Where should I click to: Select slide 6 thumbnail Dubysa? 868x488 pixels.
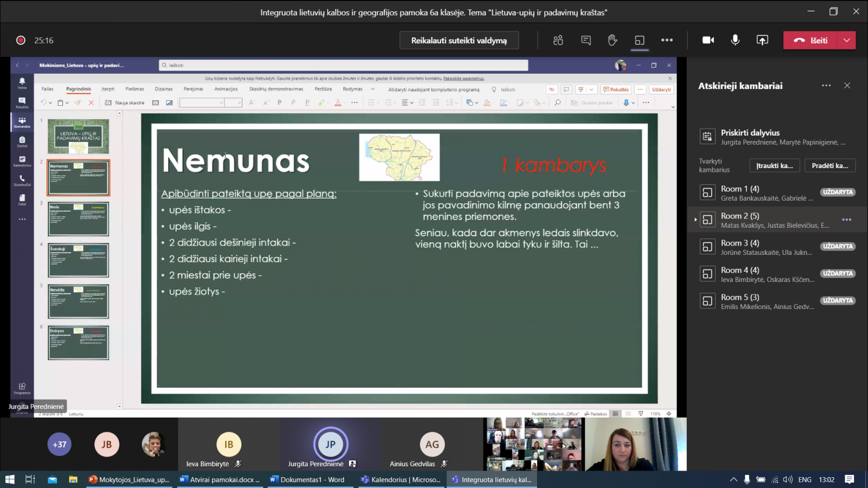tap(78, 343)
